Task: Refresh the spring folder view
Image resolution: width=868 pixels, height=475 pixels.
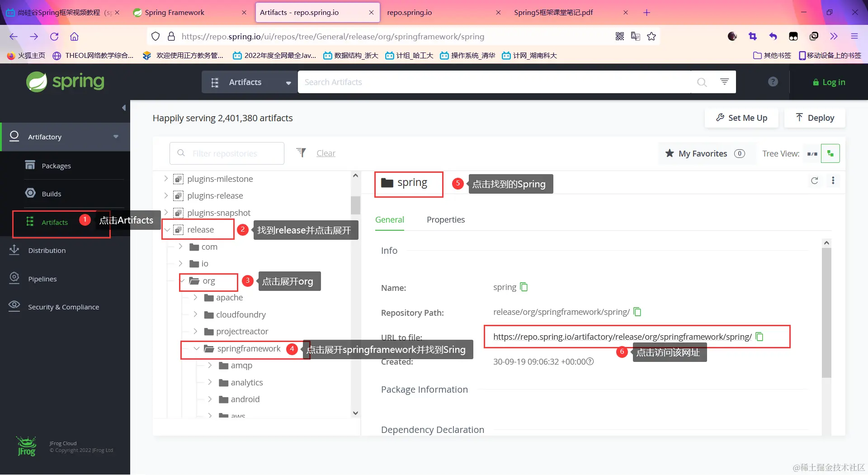Action: [x=814, y=180]
